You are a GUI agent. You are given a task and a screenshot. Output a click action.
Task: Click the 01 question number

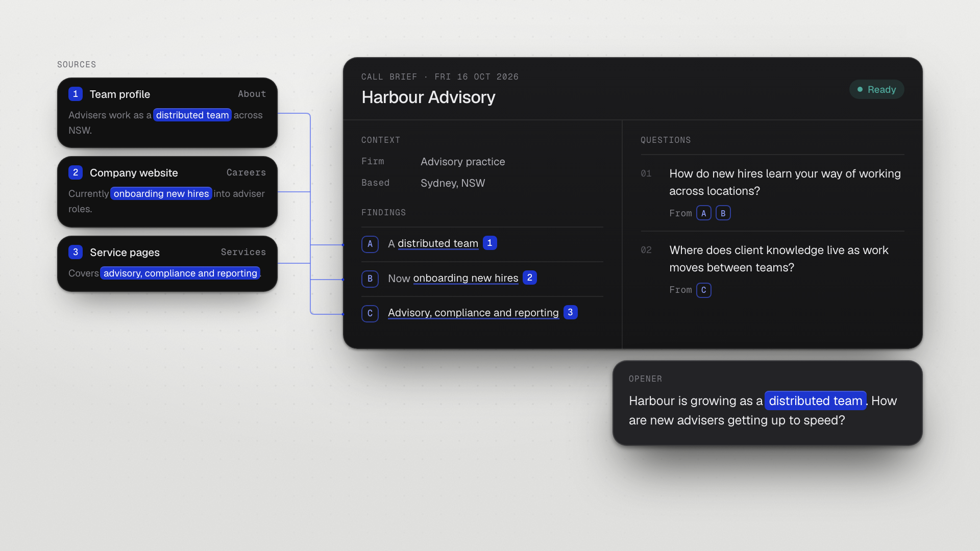[646, 173]
